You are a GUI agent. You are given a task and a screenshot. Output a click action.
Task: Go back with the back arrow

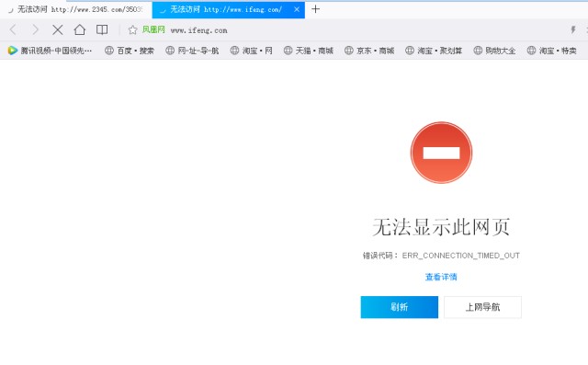click(x=13, y=29)
